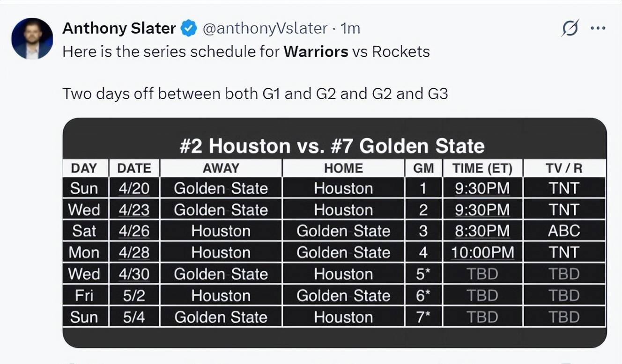The image size is (622, 364).
Task: Click the TIME (ET) column header
Action: [482, 168]
